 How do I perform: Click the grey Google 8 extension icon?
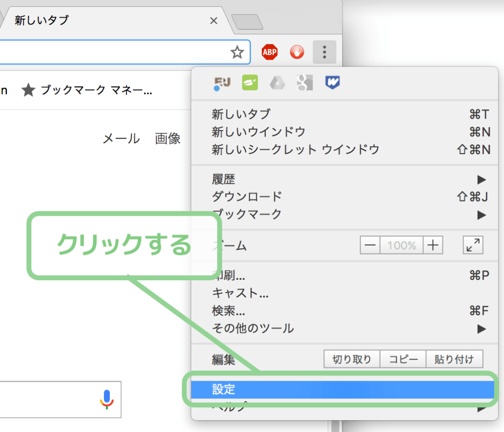click(304, 82)
